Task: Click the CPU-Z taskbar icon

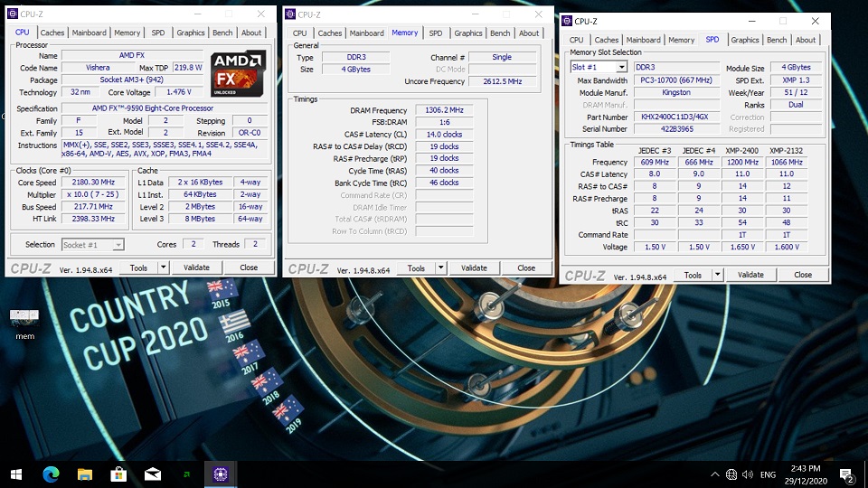Action: coord(221,474)
